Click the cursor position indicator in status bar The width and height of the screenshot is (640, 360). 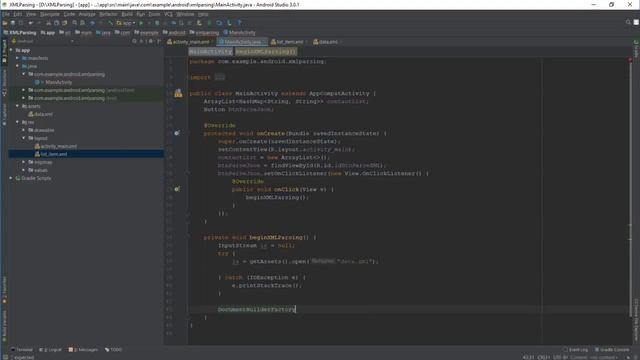[x=528, y=357]
